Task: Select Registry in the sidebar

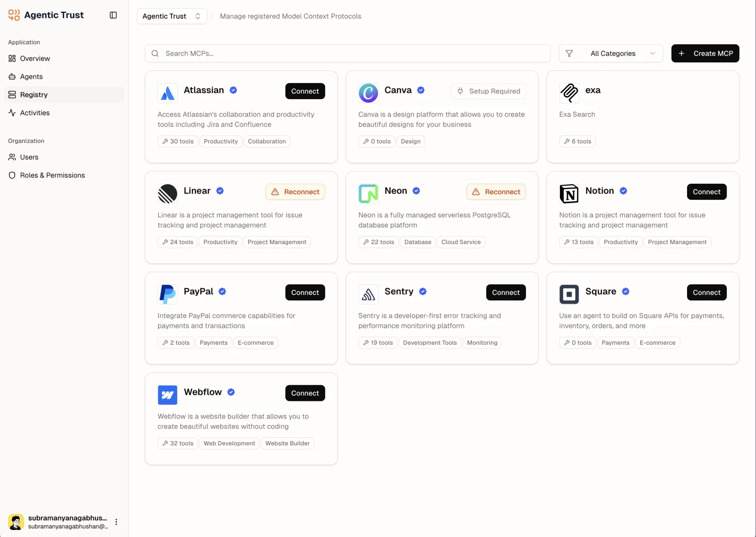Action: coord(64,94)
